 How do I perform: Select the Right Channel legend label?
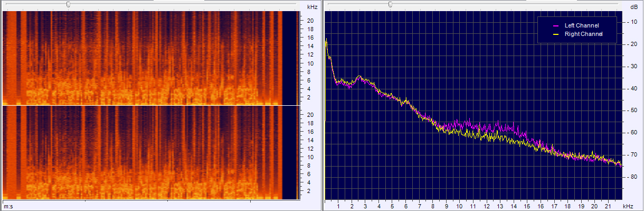coord(584,34)
